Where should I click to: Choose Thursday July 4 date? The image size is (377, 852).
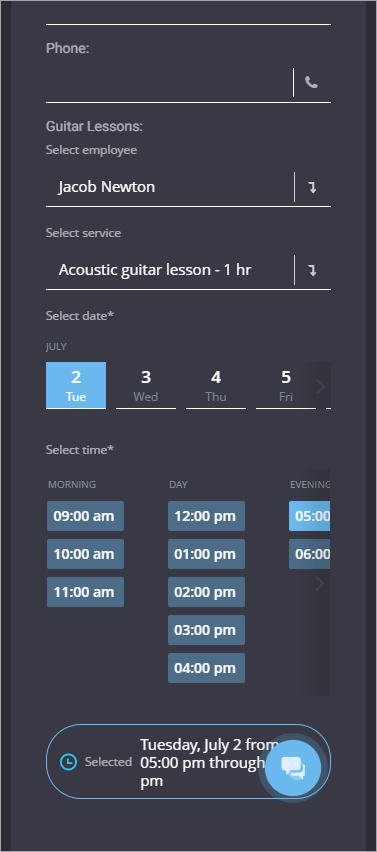point(216,385)
